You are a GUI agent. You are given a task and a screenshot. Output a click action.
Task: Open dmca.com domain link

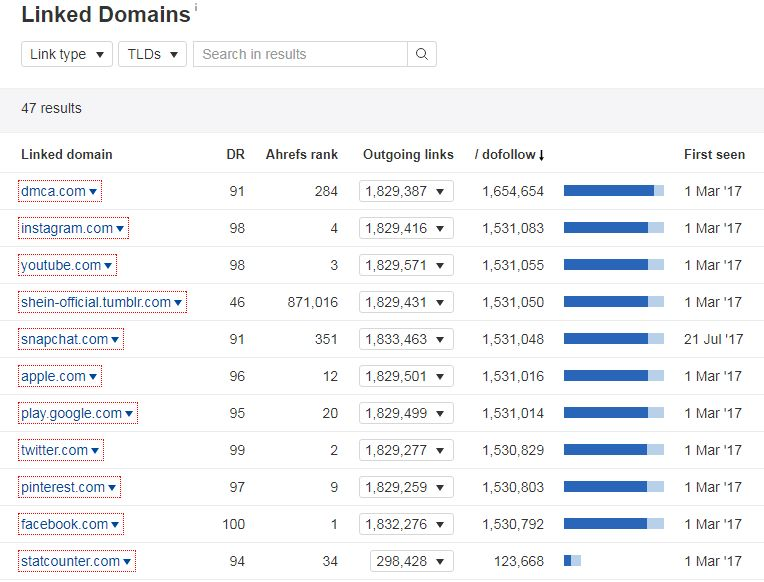point(59,191)
